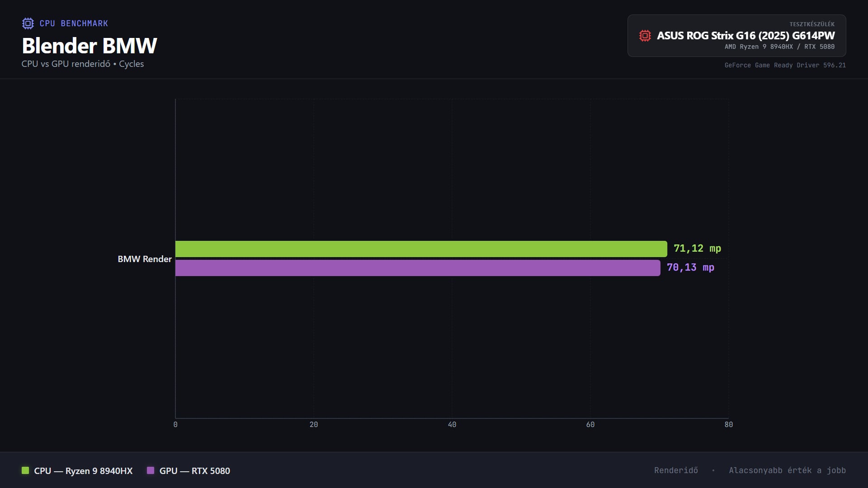This screenshot has height=488, width=868.
Task: Click the Blender BMW title
Action: [x=90, y=46]
